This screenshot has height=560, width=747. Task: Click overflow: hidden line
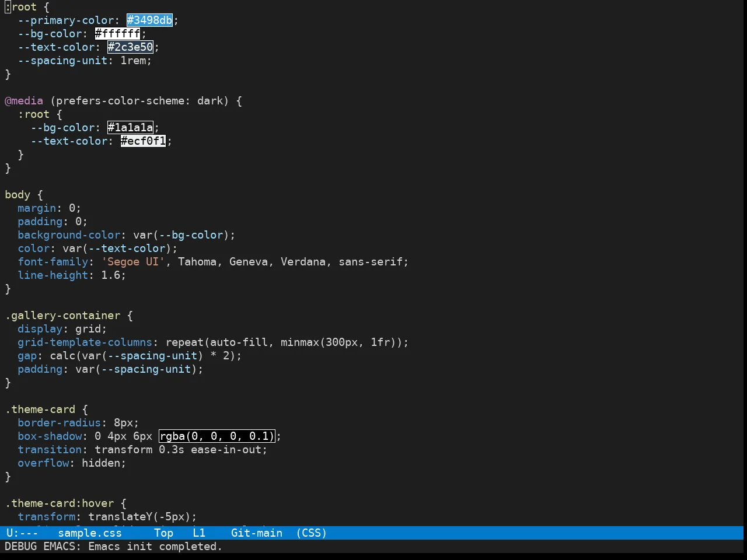pyautogui.click(x=72, y=463)
